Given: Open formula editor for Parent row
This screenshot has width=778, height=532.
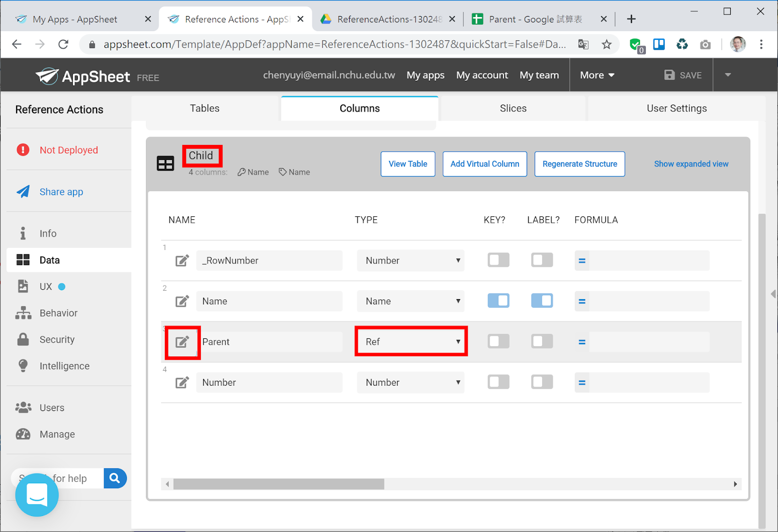Looking at the screenshot, I should click(582, 342).
